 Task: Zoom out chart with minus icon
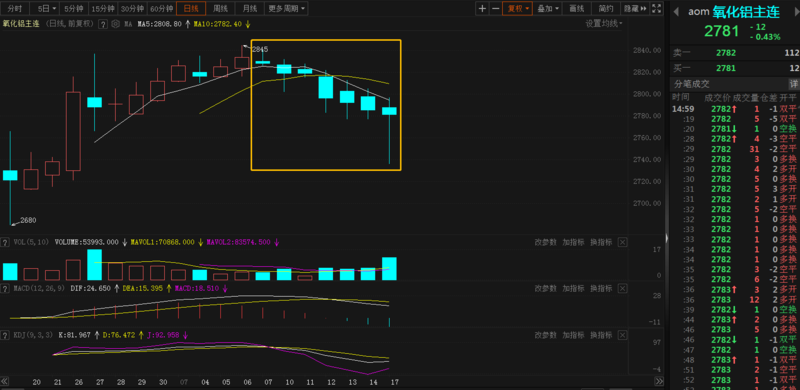[x=495, y=8]
